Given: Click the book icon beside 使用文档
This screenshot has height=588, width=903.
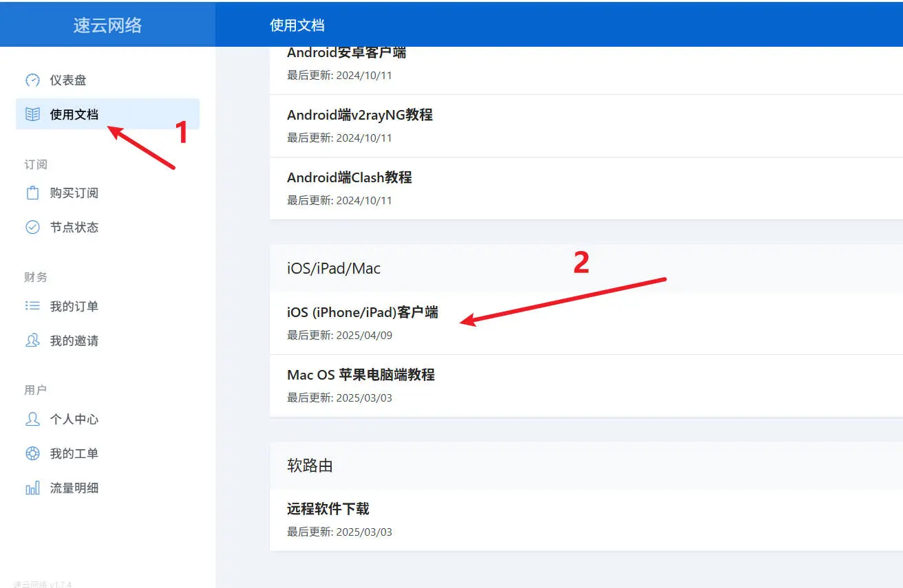Looking at the screenshot, I should tap(32, 114).
